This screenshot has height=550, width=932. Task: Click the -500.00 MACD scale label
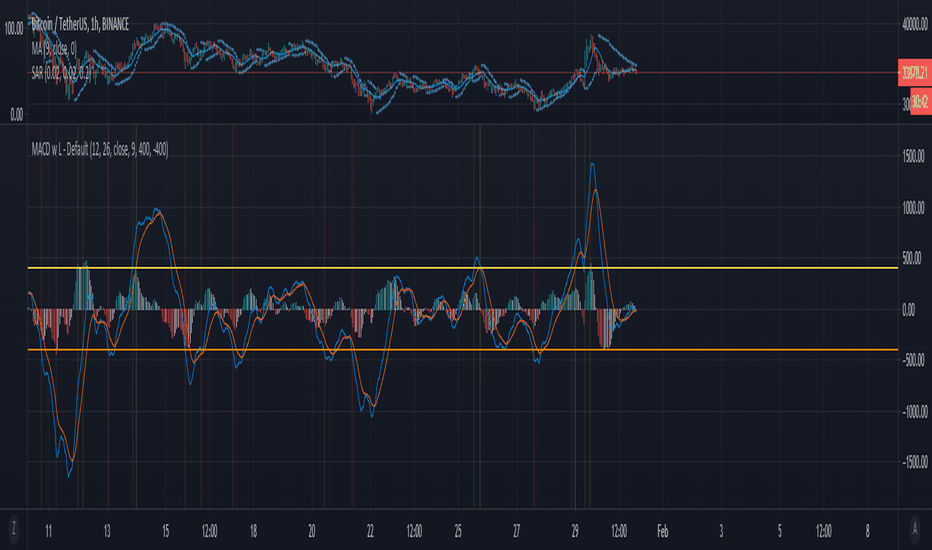point(912,360)
